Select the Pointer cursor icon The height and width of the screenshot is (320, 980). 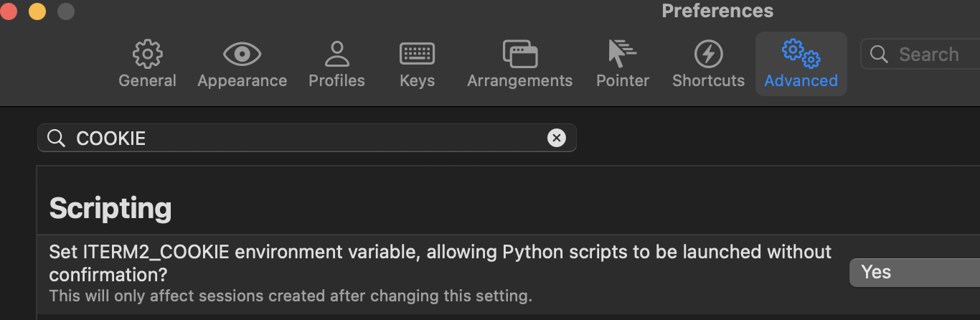click(x=622, y=55)
